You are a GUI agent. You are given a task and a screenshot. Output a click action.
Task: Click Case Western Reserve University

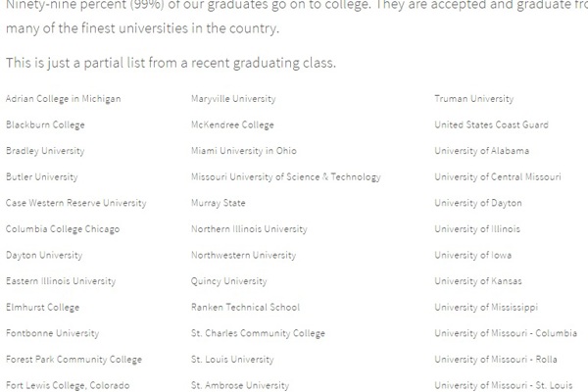[75, 203]
